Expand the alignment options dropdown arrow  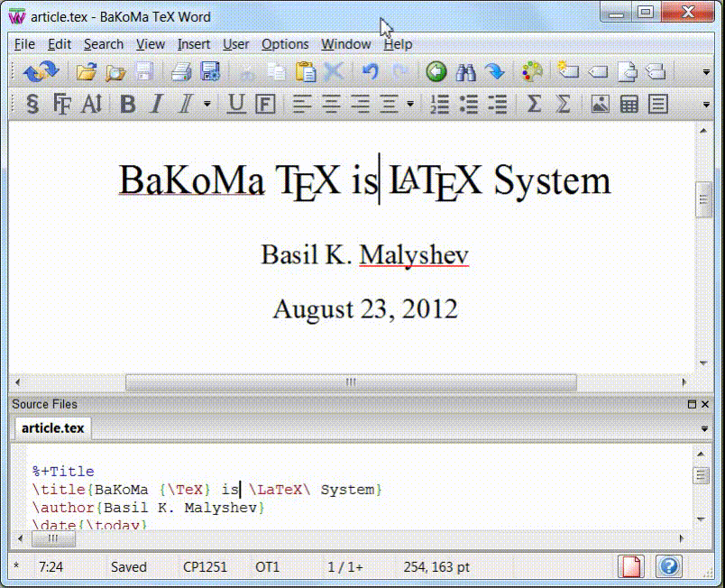tap(410, 104)
